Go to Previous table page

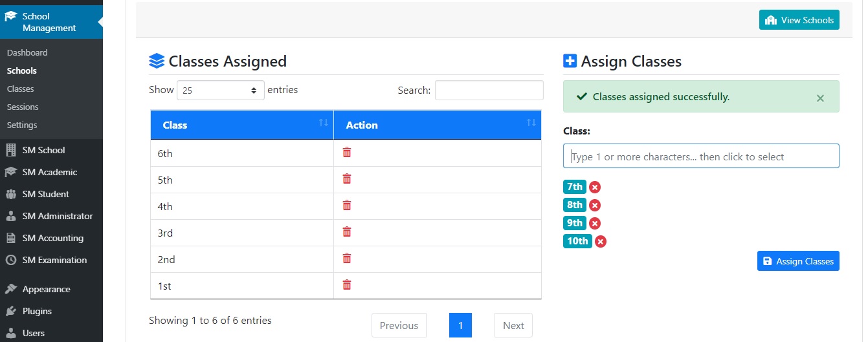399,325
